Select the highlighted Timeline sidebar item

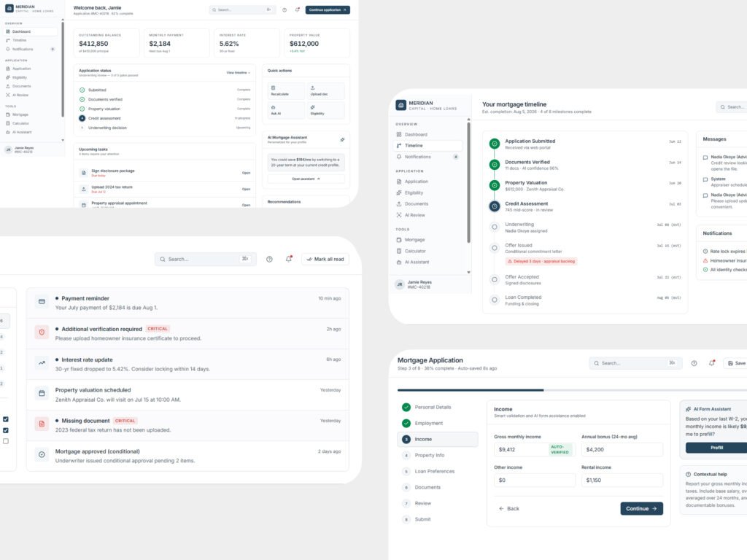pyautogui.click(x=427, y=146)
